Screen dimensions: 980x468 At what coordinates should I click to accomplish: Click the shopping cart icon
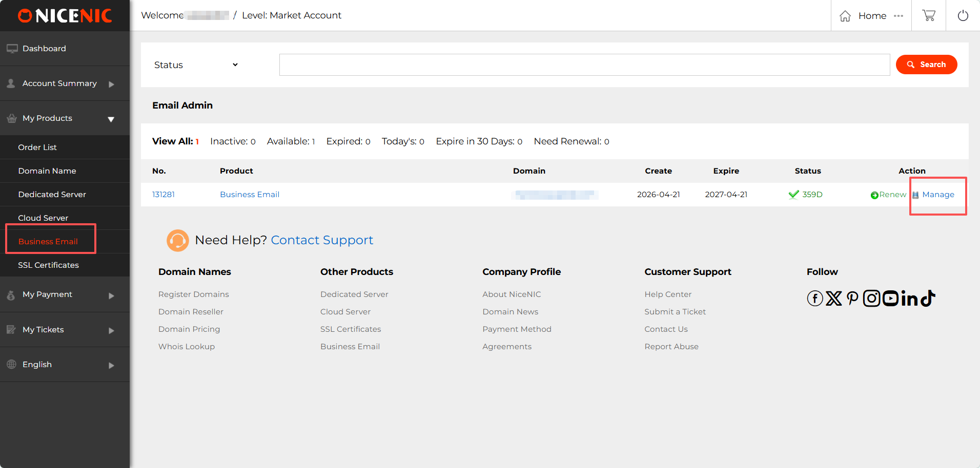pos(928,15)
